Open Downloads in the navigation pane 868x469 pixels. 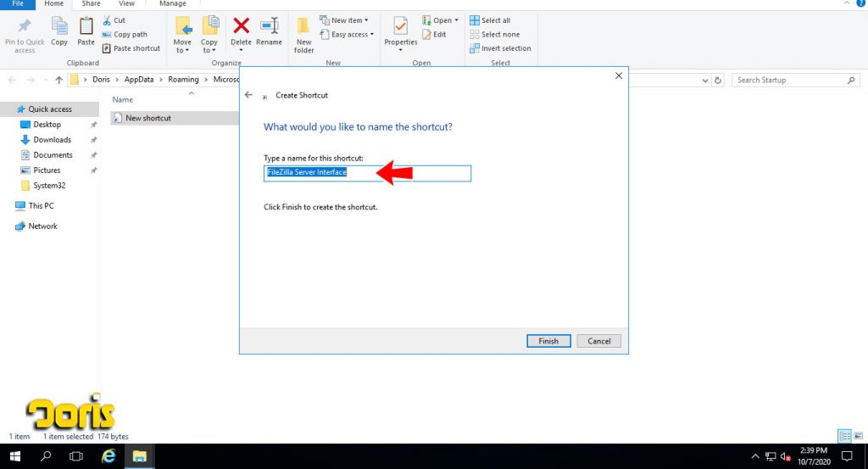(52, 140)
